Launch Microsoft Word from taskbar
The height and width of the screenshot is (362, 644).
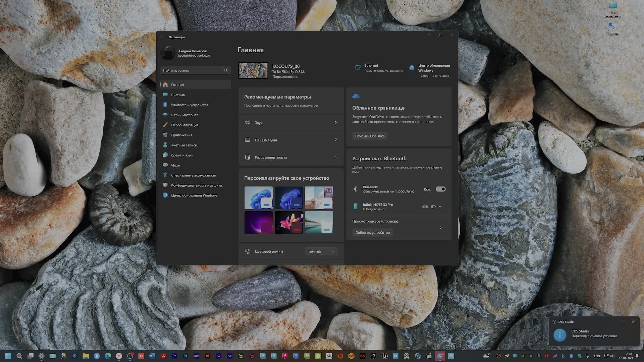[152, 356]
